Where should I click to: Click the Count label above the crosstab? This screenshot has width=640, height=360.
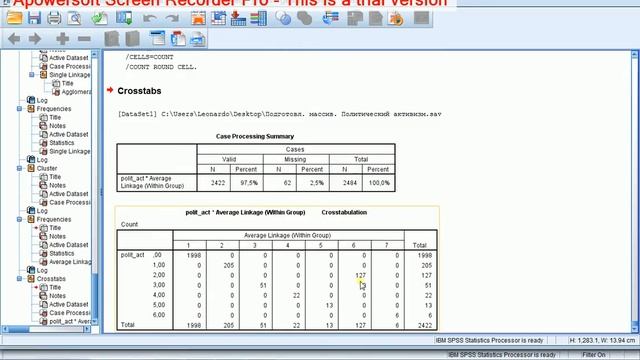pos(129,224)
